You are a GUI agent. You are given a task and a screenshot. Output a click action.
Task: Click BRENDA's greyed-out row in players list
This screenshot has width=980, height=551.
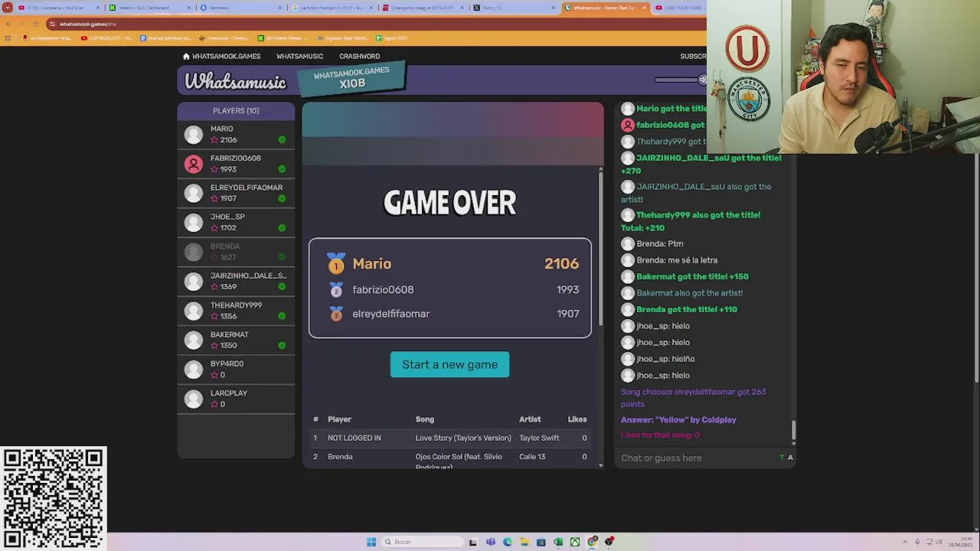pos(236,252)
